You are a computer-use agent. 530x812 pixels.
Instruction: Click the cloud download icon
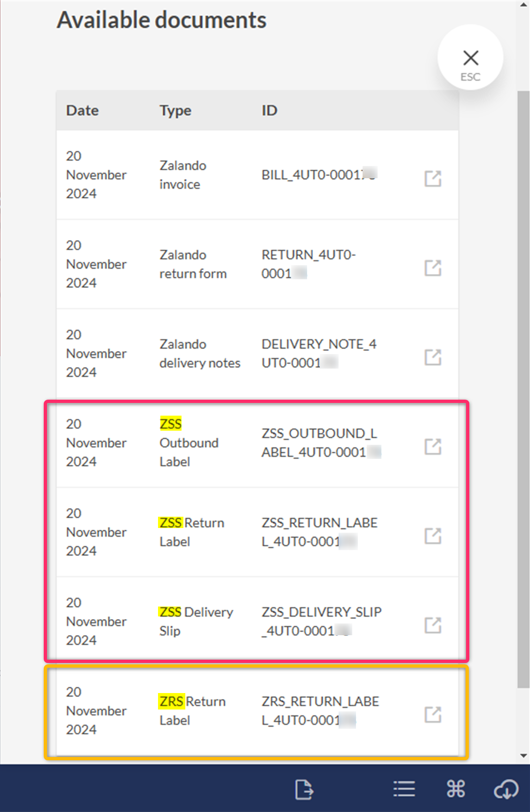[506, 789]
